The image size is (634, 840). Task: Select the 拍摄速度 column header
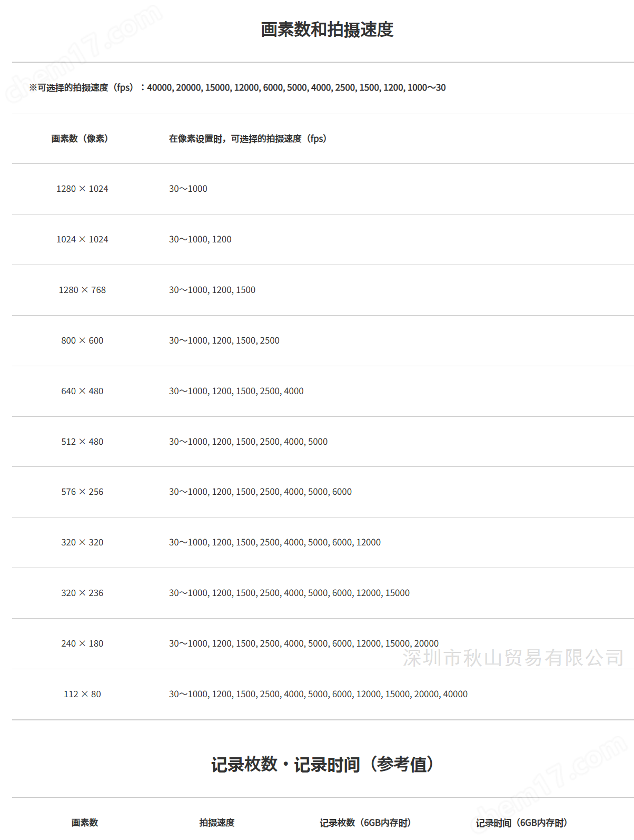tap(217, 823)
